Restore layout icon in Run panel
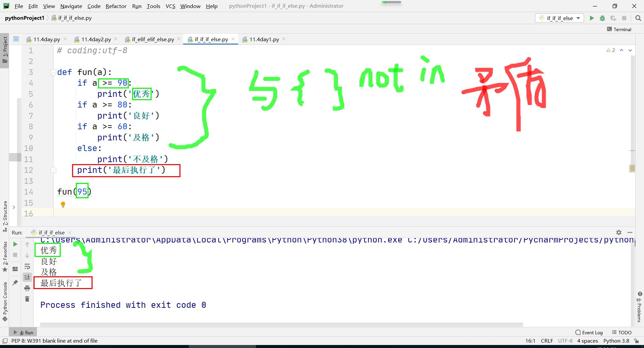 tap(15, 269)
